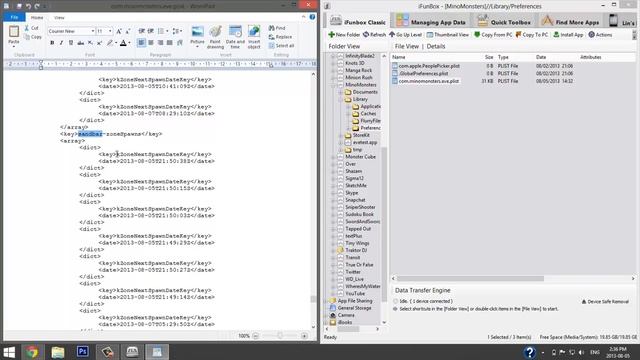Decrease the paragraph indent in WordPad
640x360 pixels.
pos(141,31)
